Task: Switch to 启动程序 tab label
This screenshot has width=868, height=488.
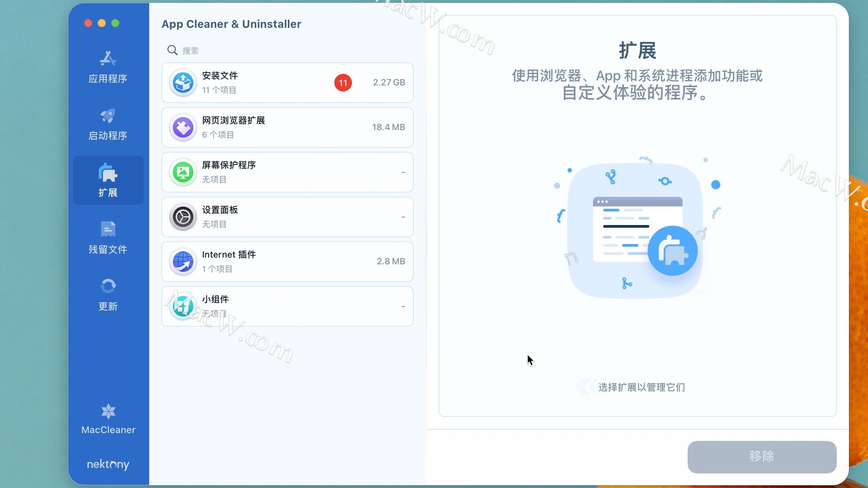Action: tap(108, 136)
